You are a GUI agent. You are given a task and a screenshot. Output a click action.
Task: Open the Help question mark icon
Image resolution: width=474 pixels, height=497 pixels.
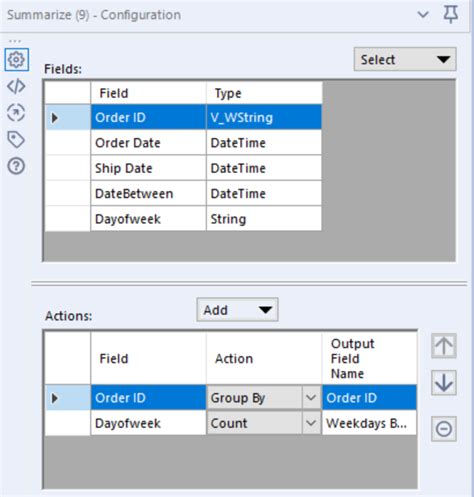pos(16,166)
